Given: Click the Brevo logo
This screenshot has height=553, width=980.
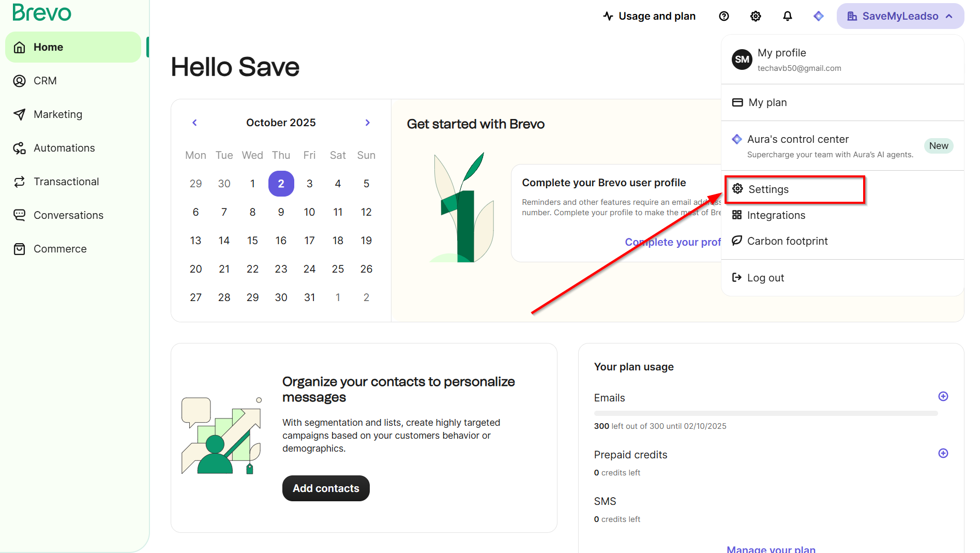Looking at the screenshot, I should click(42, 12).
